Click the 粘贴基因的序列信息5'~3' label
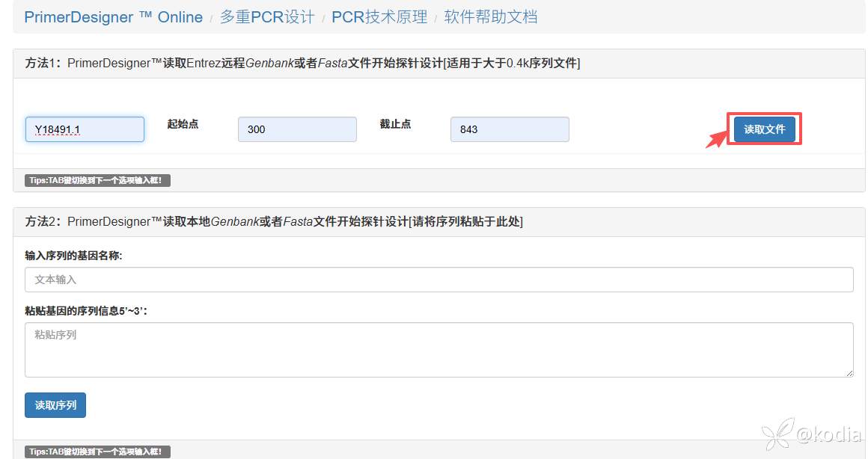Image resolution: width=868 pixels, height=459 pixels. [x=86, y=311]
